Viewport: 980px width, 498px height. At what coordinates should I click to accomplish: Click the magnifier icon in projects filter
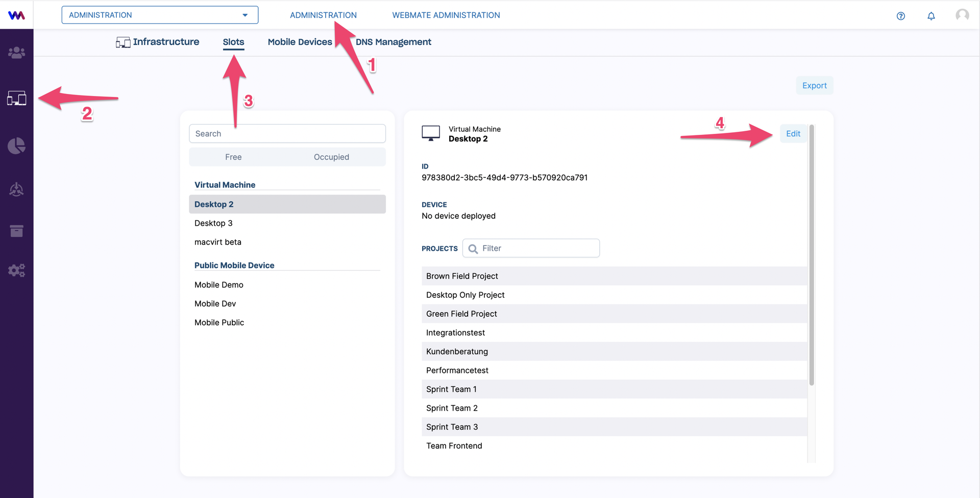[473, 249]
